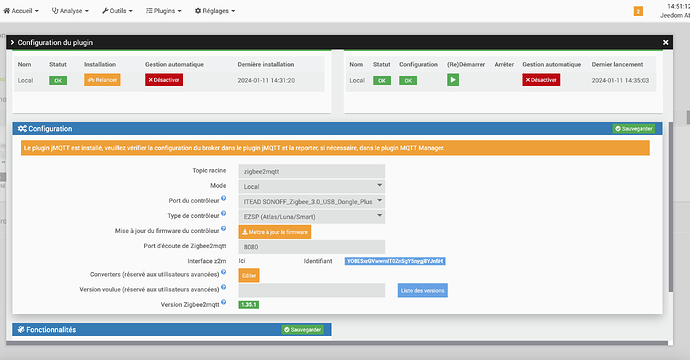The width and height of the screenshot is (690, 360).
Task: Click the Configuration gears icon in blue header
Action: point(22,129)
